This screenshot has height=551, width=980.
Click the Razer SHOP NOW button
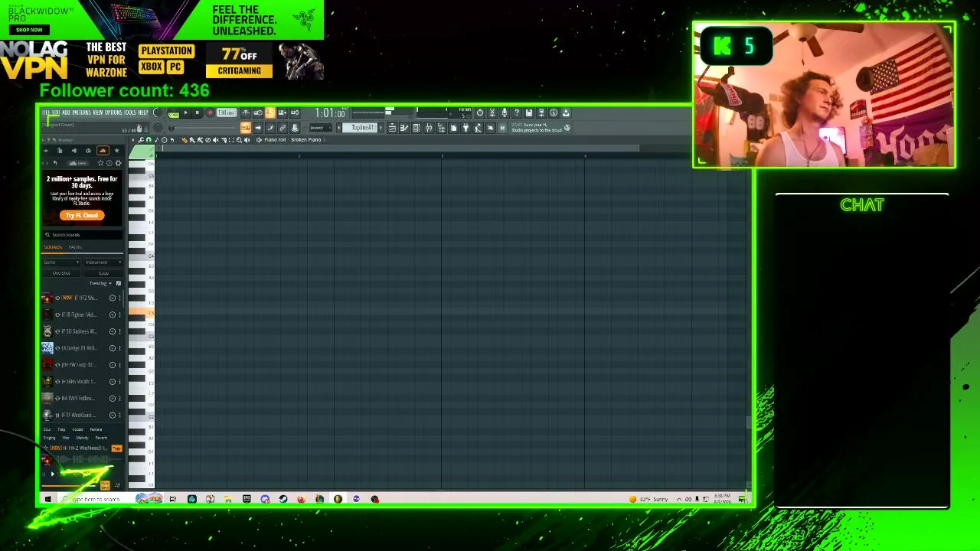coord(29,30)
